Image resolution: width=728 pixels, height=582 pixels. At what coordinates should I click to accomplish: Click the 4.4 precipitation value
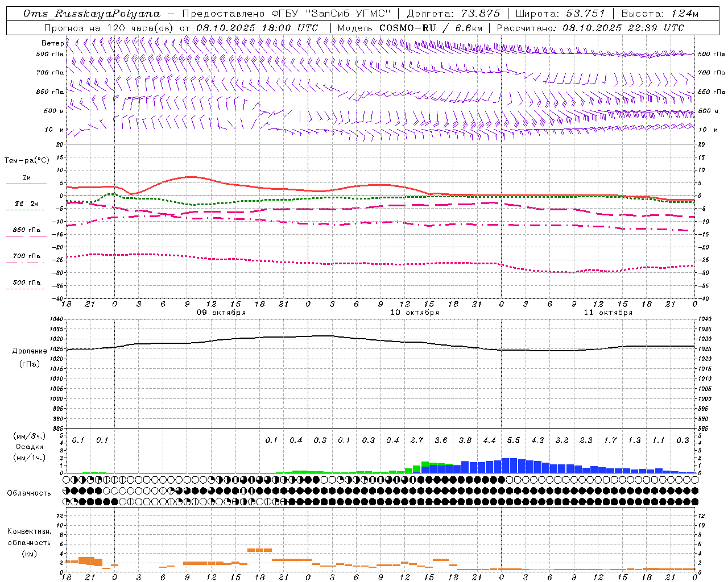tap(489, 440)
